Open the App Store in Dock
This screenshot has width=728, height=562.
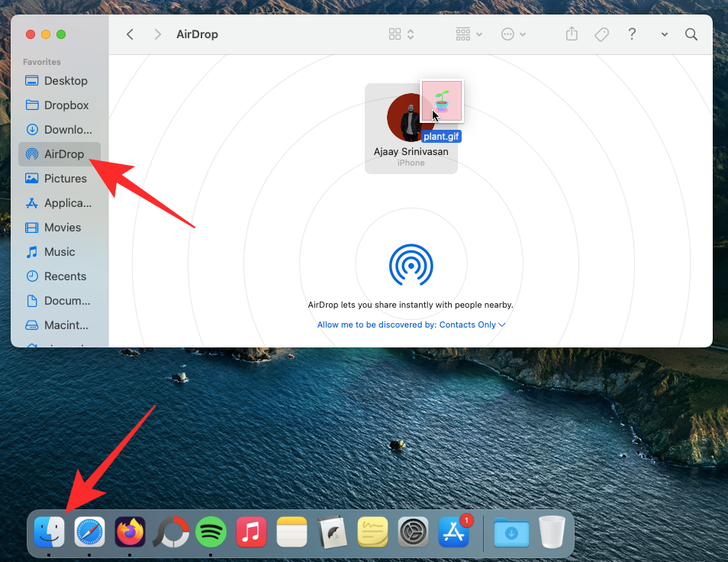tap(454, 531)
